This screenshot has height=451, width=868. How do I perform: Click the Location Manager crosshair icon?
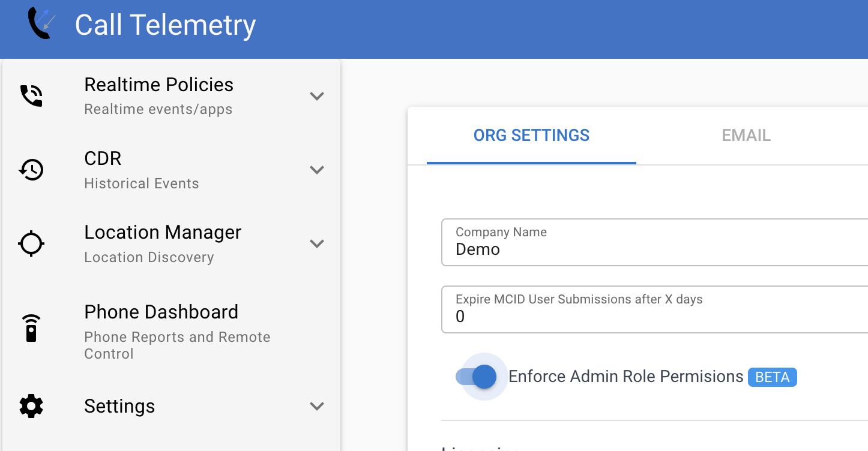31,244
